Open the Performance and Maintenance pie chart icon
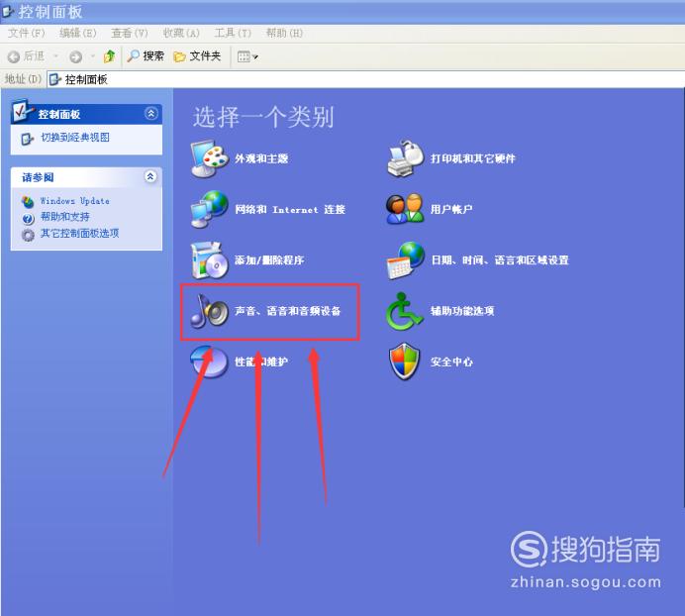This screenshot has width=685, height=616. tap(210, 361)
